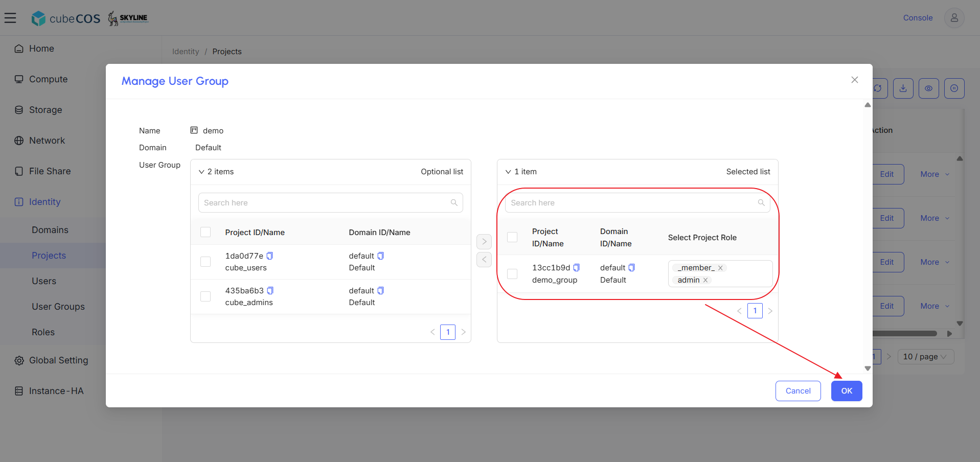Open the 10 / page size dropdown

tap(925, 357)
